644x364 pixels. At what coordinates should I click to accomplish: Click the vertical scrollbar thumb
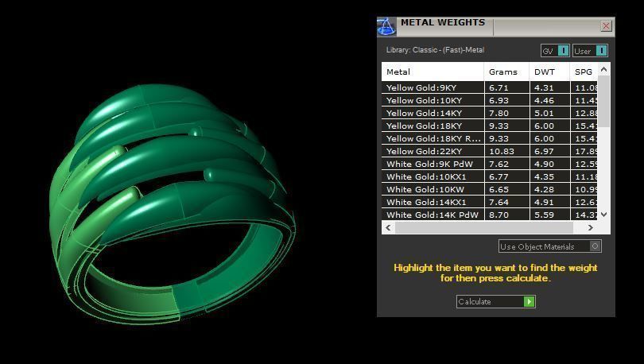pyautogui.click(x=603, y=101)
